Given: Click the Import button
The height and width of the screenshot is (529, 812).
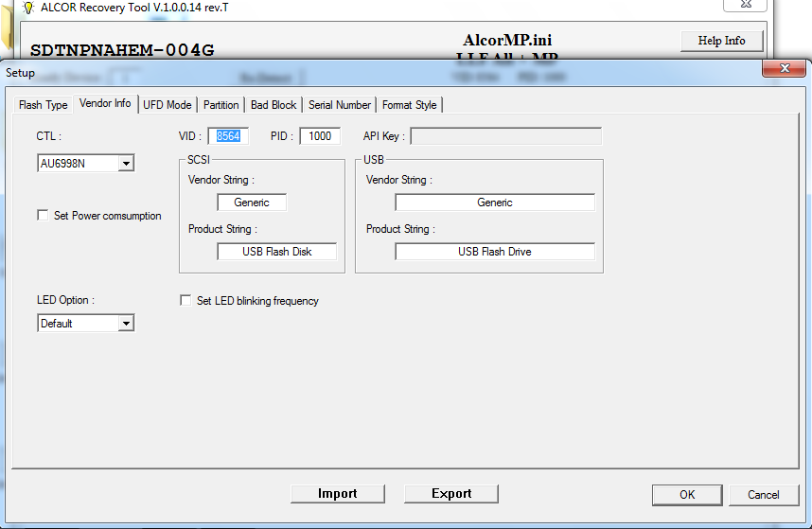Looking at the screenshot, I should click(338, 493).
